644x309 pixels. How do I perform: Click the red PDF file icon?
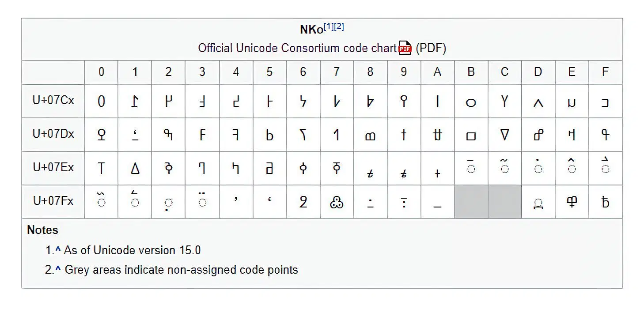405,48
